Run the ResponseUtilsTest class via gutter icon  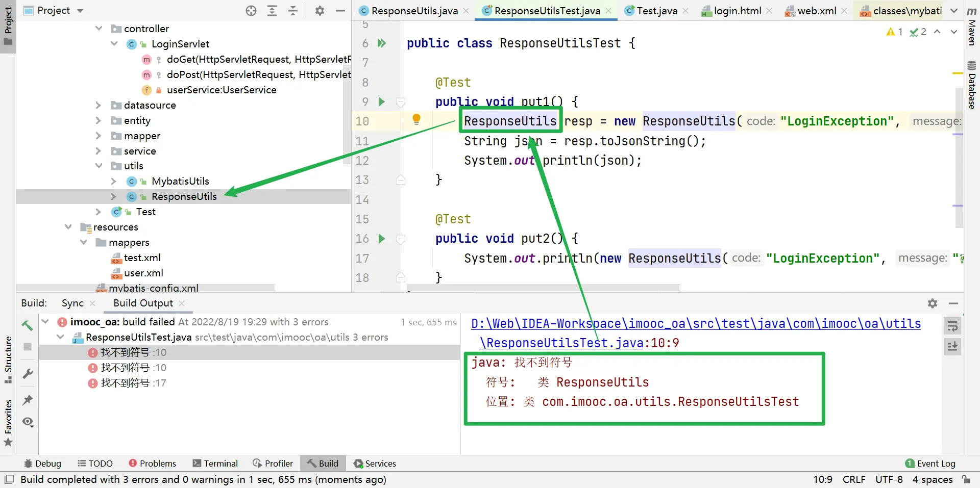point(381,43)
